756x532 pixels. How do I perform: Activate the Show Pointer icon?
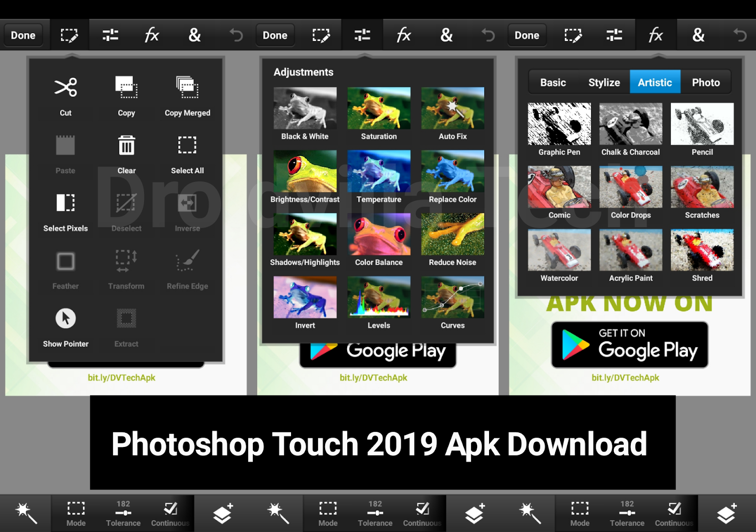tap(66, 318)
